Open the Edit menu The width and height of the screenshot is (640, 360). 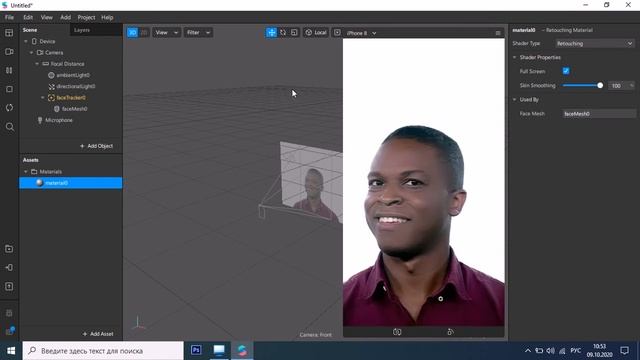[28, 18]
